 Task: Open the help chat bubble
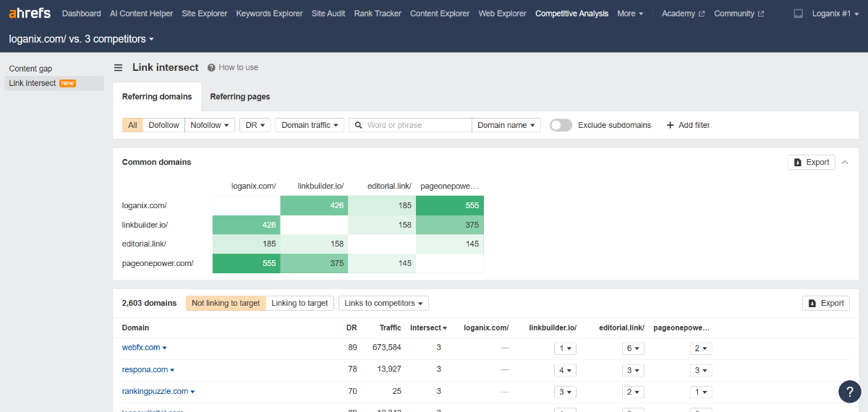tap(850, 391)
